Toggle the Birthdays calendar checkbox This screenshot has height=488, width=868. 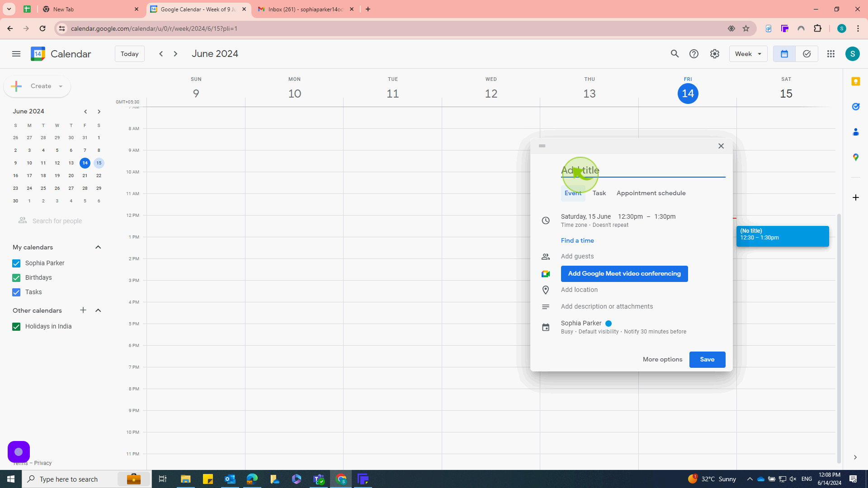(x=16, y=278)
